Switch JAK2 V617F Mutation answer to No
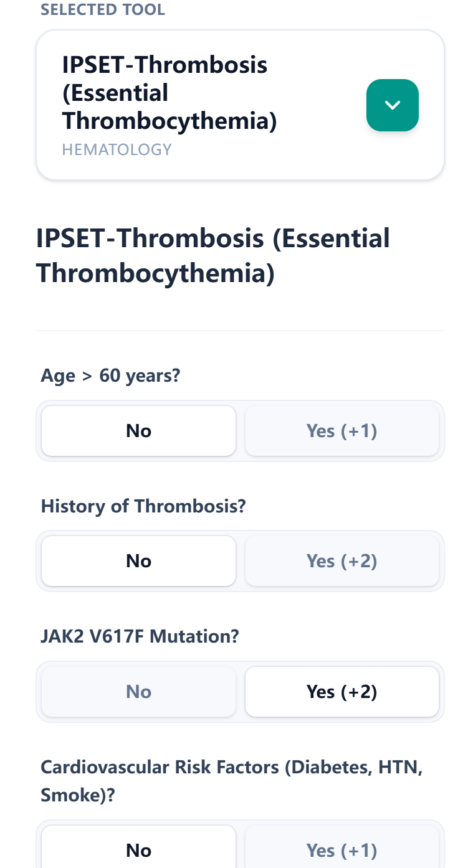Image resolution: width=463 pixels, height=868 pixels. tap(138, 691)
